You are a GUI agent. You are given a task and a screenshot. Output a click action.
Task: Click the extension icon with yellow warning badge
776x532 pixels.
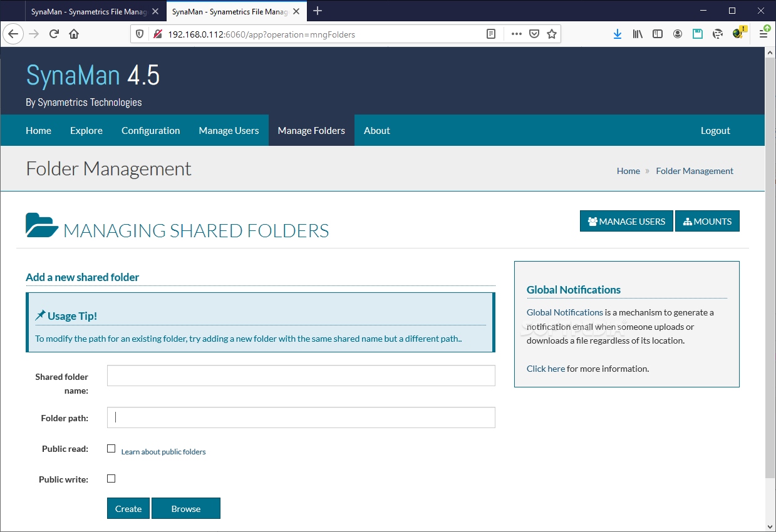coord(739,33)
